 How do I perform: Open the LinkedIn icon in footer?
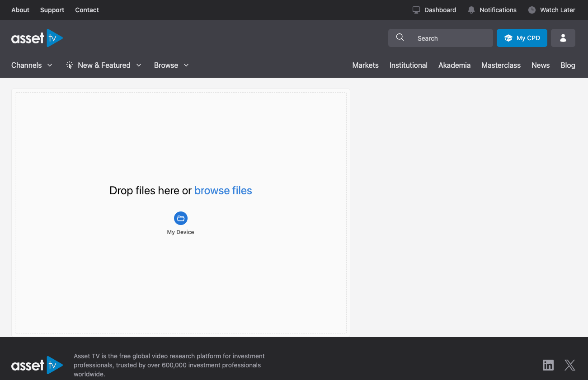coord(548,365)
